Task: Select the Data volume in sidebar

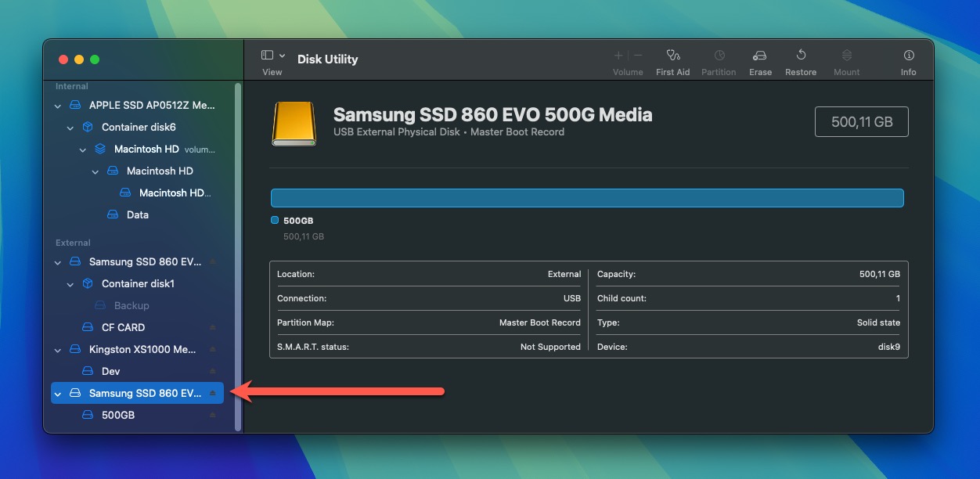Action: pyautogui.click(x=138, y=214)
